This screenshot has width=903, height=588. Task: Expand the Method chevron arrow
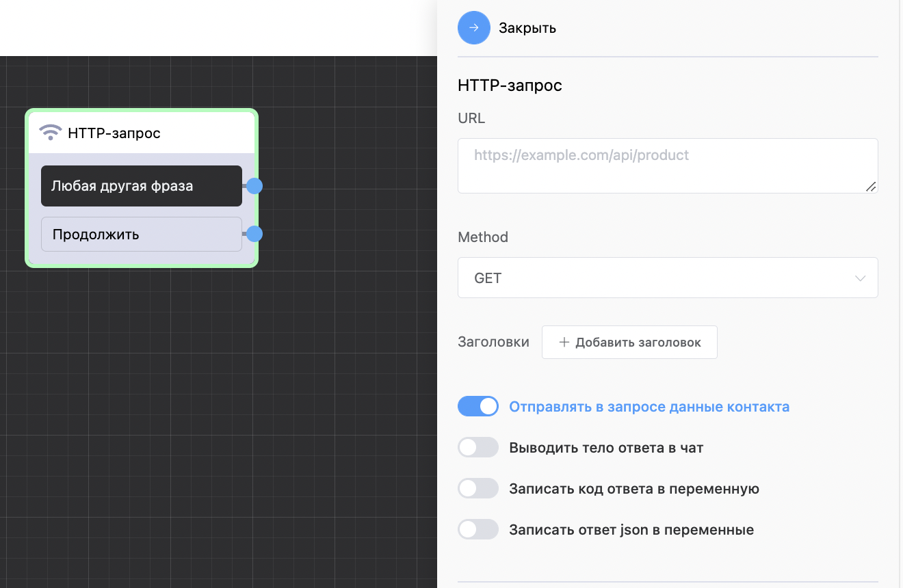click(x=861, y=278)
